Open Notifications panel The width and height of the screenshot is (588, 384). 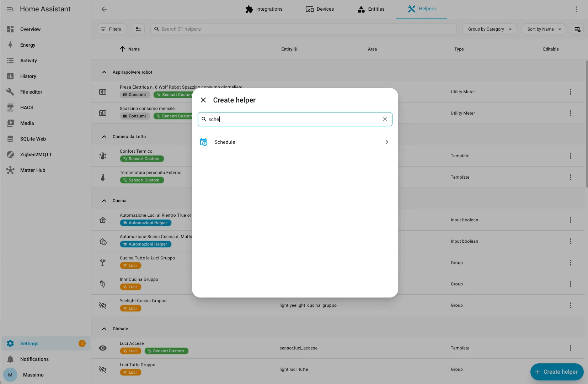tap(46, 359)
